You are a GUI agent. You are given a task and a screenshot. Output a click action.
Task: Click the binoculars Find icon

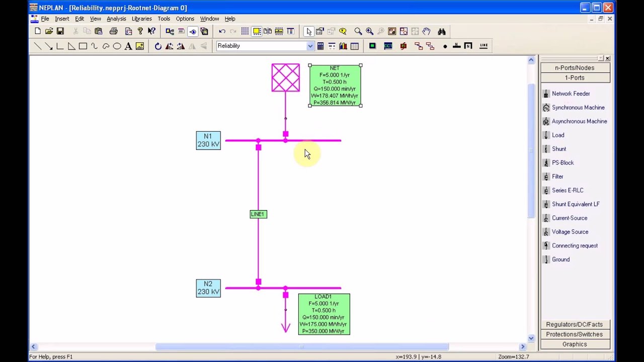click(442, 31)
